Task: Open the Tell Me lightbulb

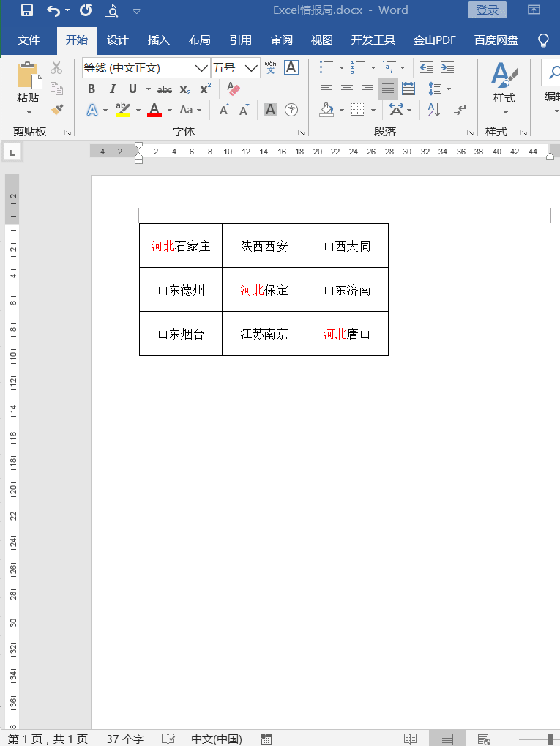Action: pos(543,40)
